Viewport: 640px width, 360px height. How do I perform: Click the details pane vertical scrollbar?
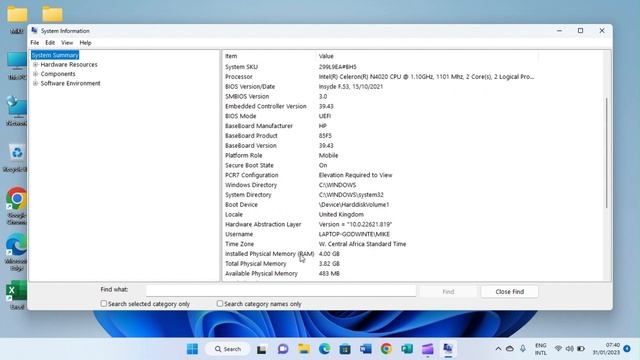pos(607,153)
